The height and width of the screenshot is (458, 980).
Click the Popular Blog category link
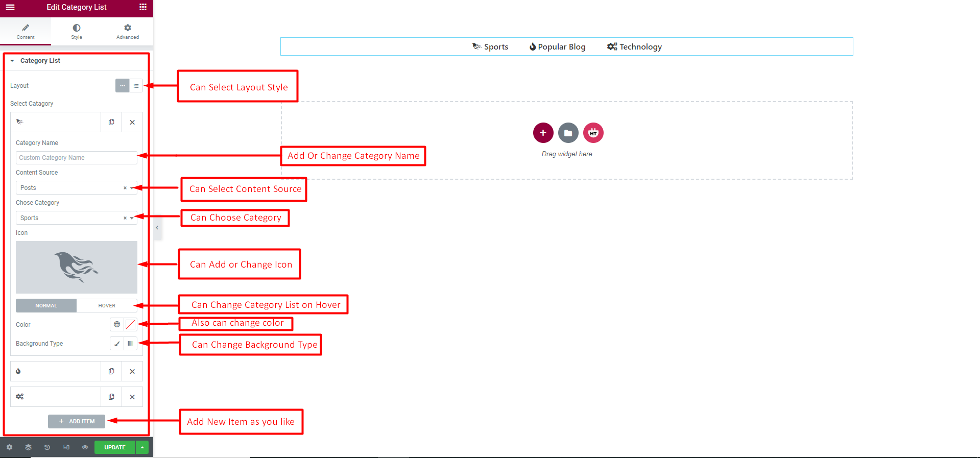click(x=557, y=46)
